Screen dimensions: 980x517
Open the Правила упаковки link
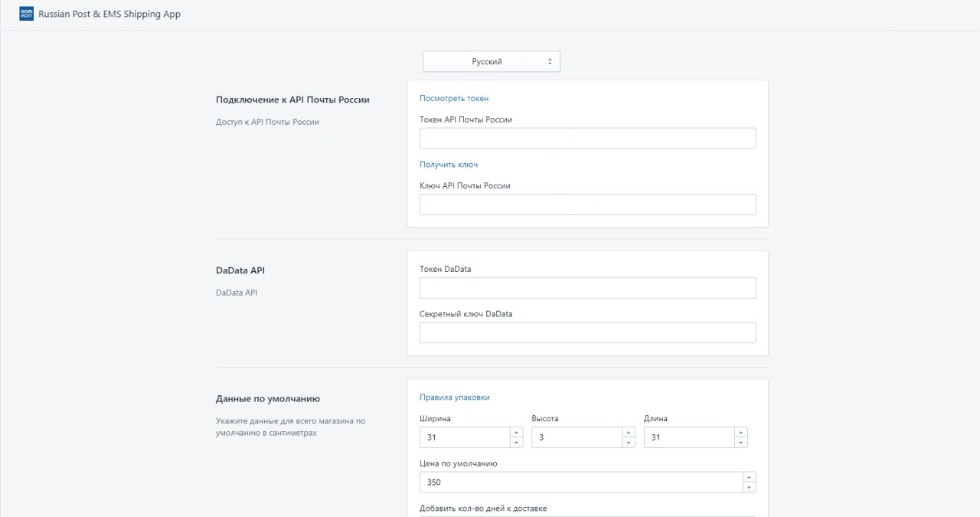click(x=455, y=398)
